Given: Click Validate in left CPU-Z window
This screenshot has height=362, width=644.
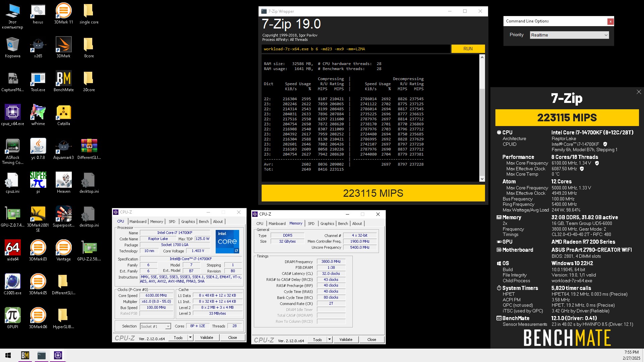Looking at the screenshot, I should [207, 338].
